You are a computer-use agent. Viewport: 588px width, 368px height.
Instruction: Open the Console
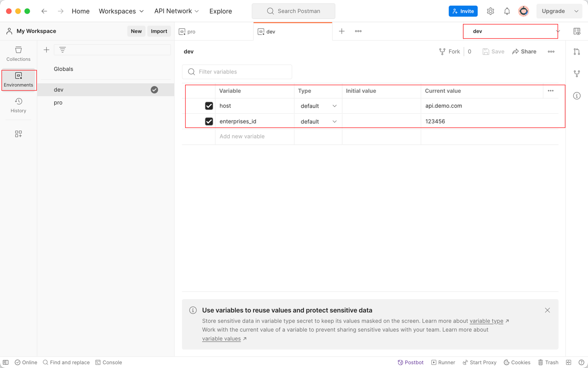click(108, 362)
